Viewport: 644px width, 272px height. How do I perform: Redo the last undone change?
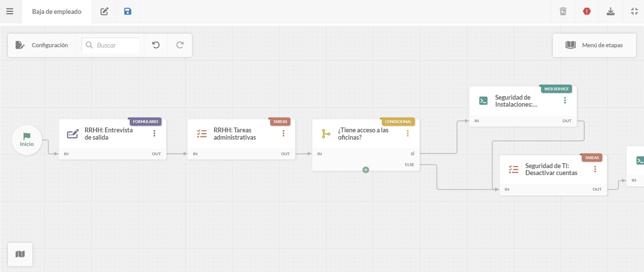click(x=180, y=45)
